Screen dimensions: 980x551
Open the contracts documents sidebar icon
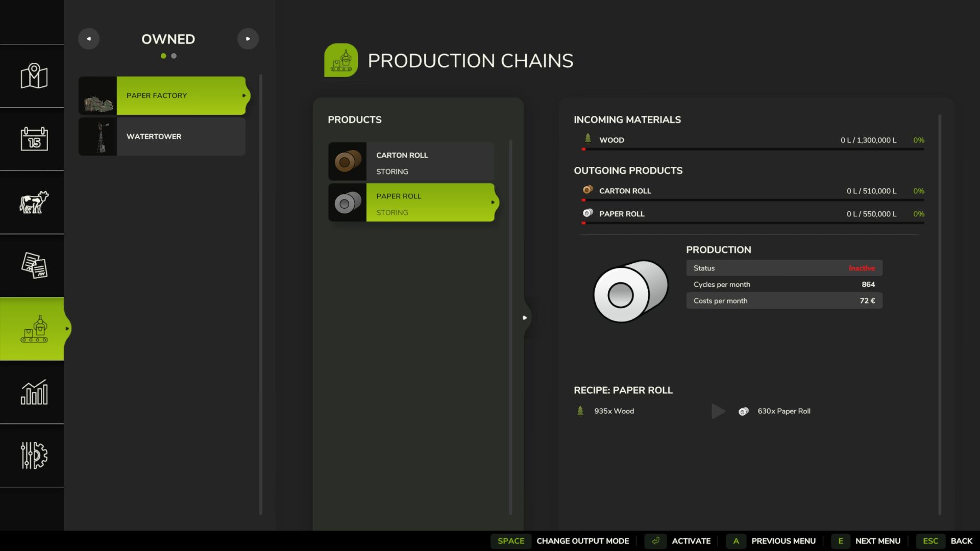click(x=34, y=265)
